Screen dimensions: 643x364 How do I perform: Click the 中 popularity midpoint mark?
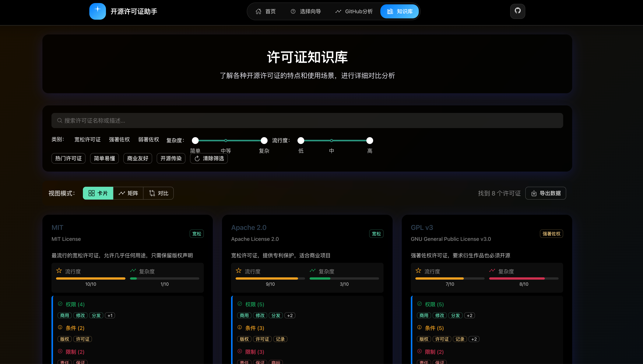(x=332, y=141)
